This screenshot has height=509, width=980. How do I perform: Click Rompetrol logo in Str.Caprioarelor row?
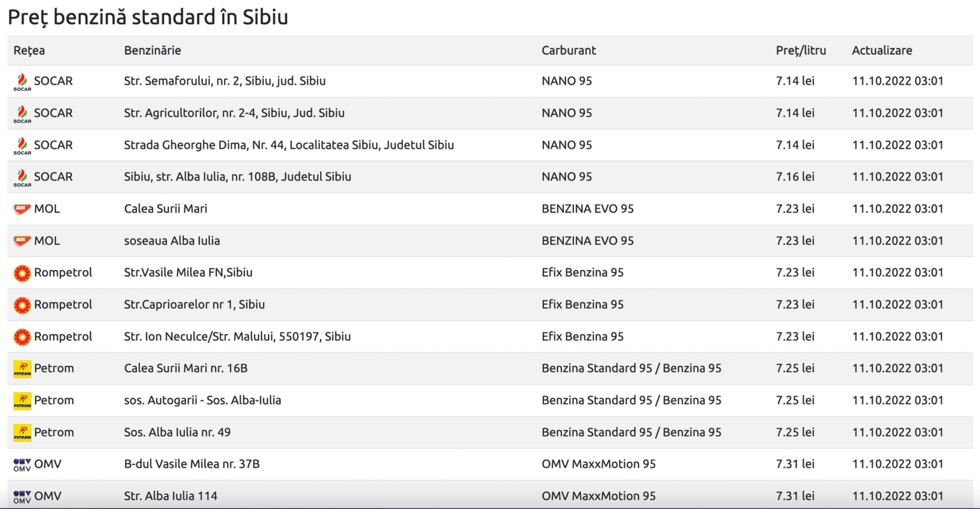tap(22, 305)
